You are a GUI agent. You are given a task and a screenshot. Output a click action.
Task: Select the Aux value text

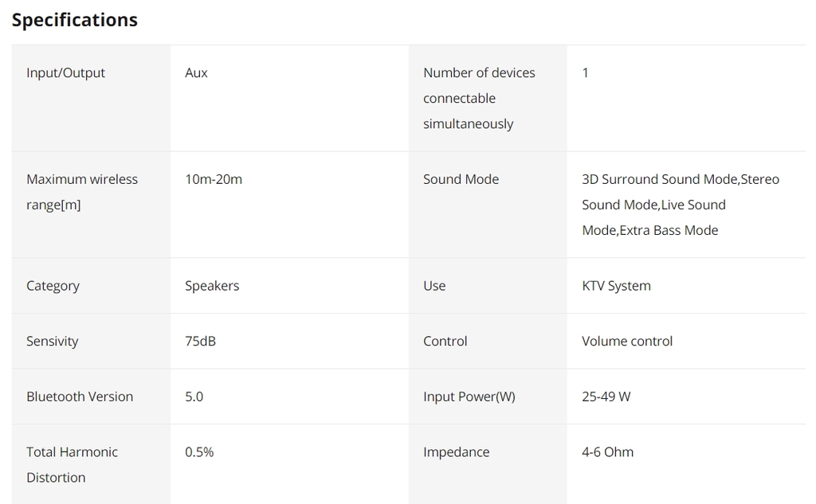pyautogui.click(x=196, y=72)
